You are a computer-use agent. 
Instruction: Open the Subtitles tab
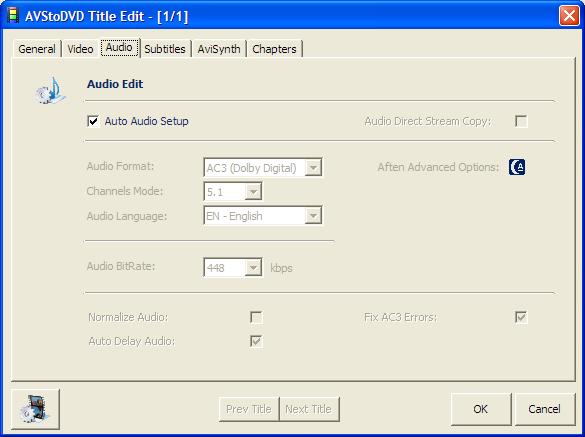[x=165, y=49]
